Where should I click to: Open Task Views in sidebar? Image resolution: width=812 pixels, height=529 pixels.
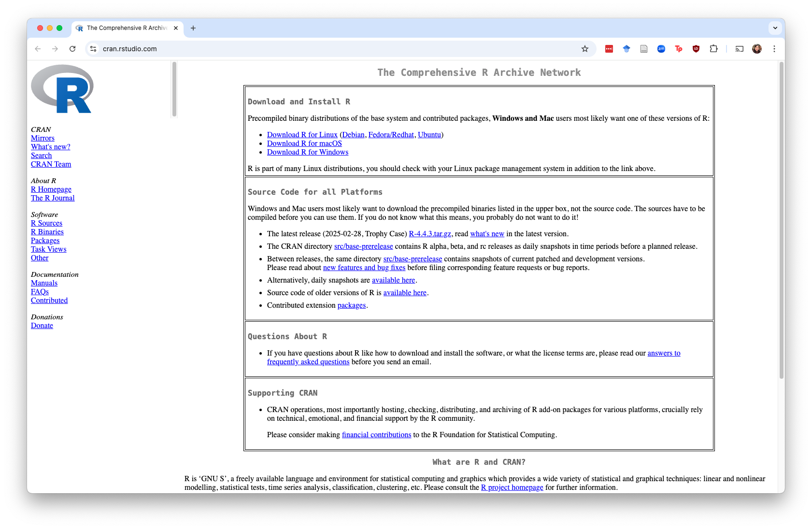click(48, 249)
